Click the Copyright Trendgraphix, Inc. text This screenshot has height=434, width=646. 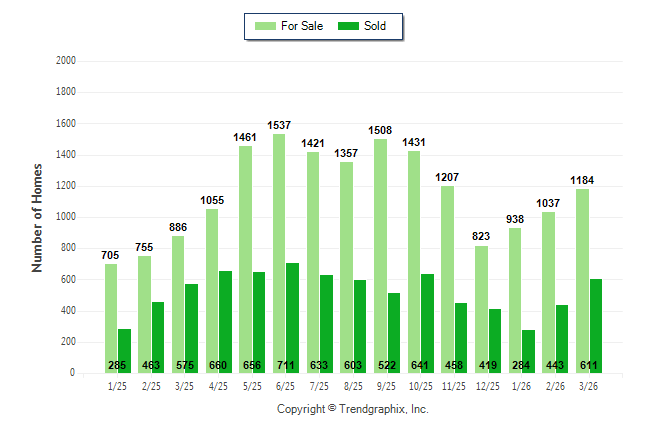(x=352, y=409)
